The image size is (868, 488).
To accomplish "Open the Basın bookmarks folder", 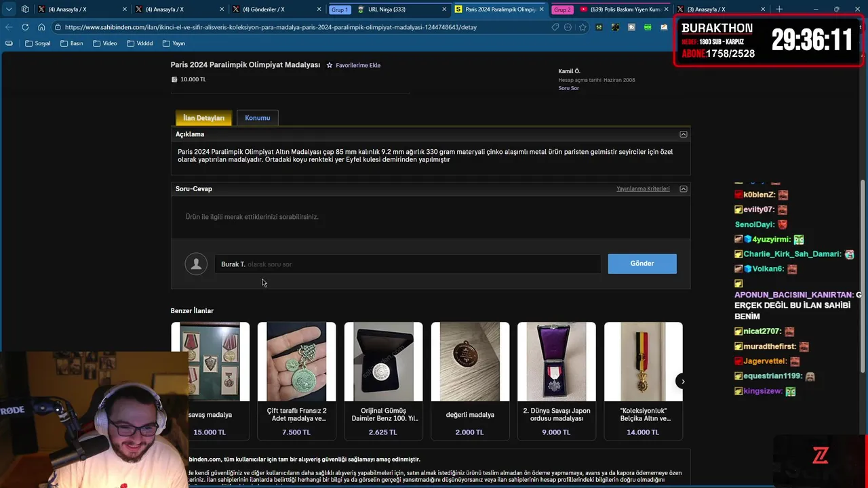I will [71, 43].
